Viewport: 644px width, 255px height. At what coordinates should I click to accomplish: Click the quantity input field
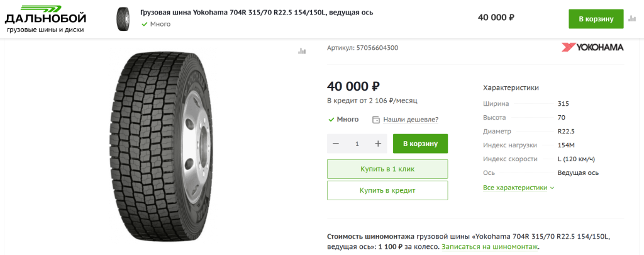[357, 144]
